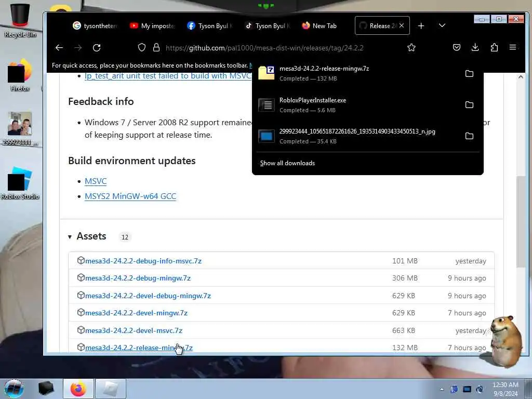
Task: Bookmark this page with the star icon
Action: click(411, 47)
